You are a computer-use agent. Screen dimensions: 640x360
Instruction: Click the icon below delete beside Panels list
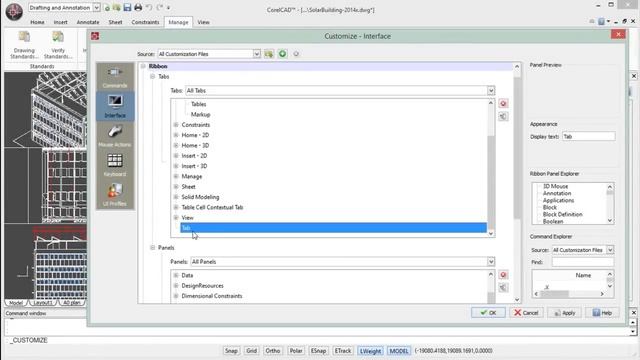(x=503, y=287)
